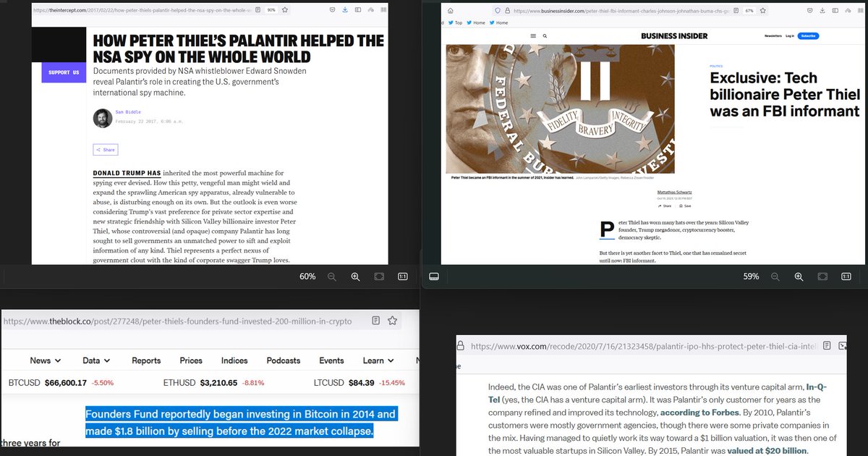Open the sidebar icon in the Intercept browser toolbar
The image size is (868, 456).
click(358, 9)
